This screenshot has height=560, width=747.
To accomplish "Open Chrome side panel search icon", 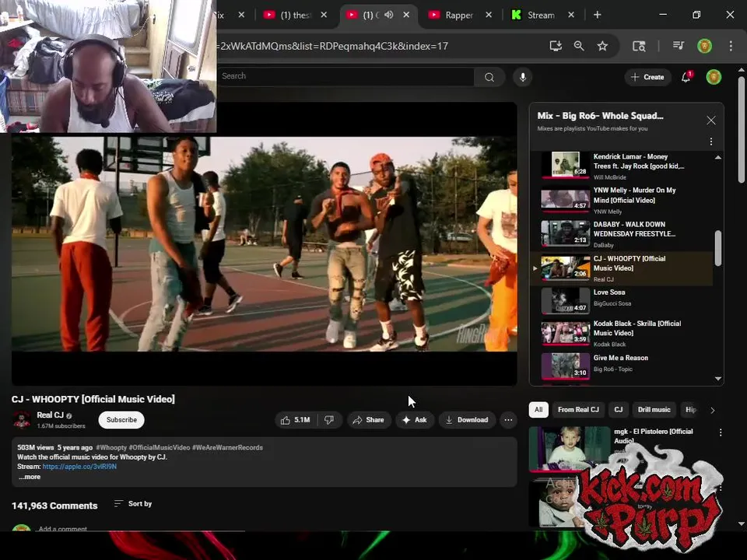I will tap(639, 46).
